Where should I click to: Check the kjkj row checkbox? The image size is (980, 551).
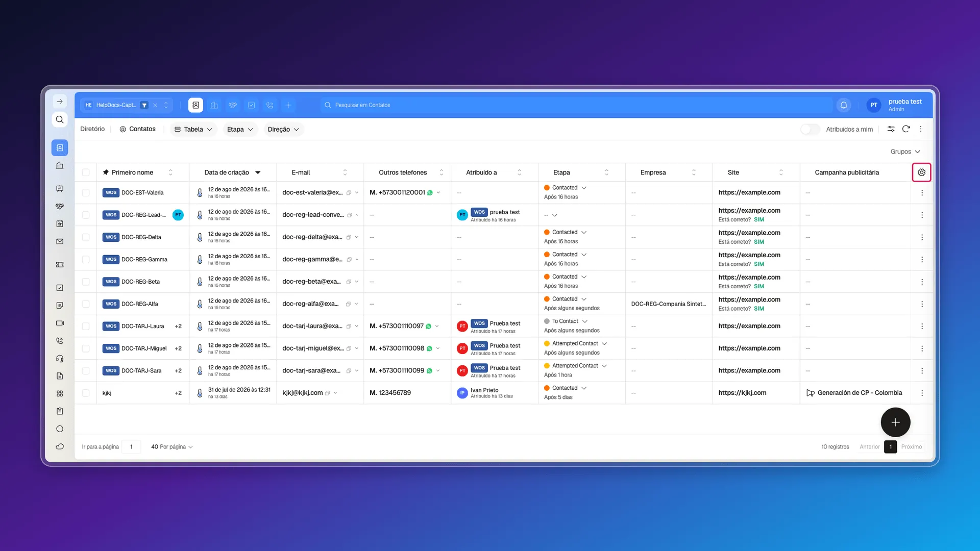86,393
